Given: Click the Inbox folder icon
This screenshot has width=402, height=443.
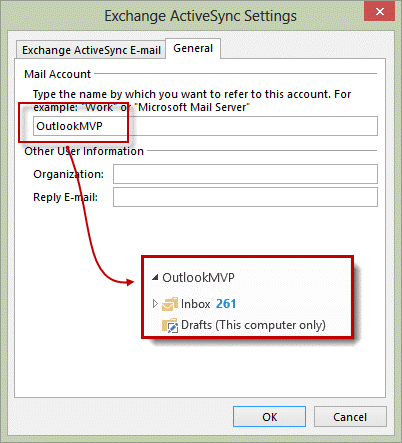Looking at the screenshot, I should (170, 304).
